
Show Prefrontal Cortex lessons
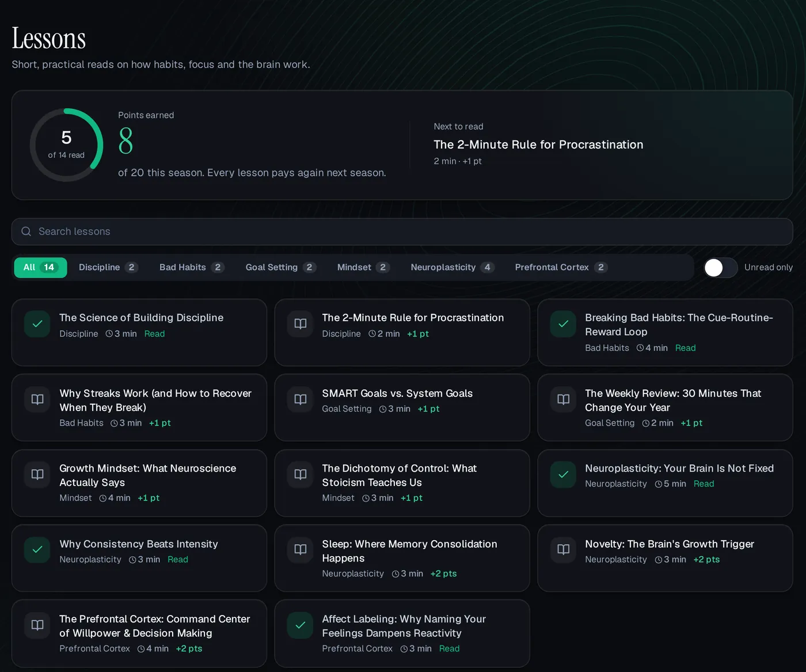point(561,268)
